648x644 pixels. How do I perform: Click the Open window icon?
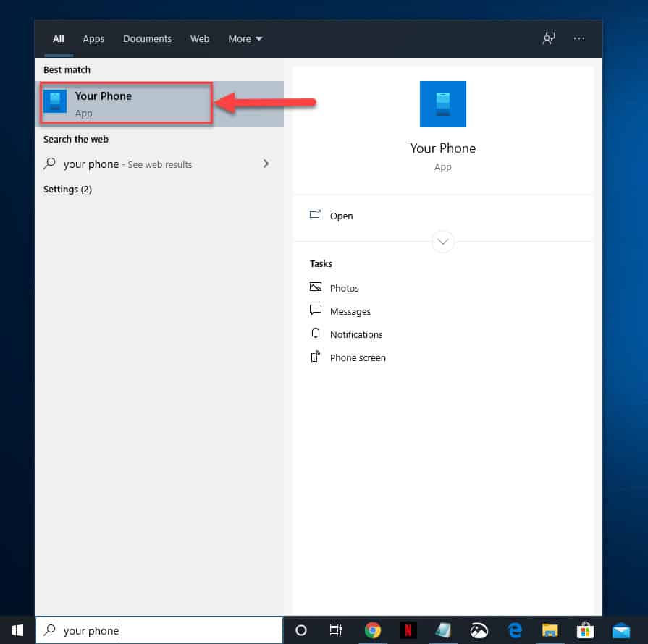click(315, 215)
